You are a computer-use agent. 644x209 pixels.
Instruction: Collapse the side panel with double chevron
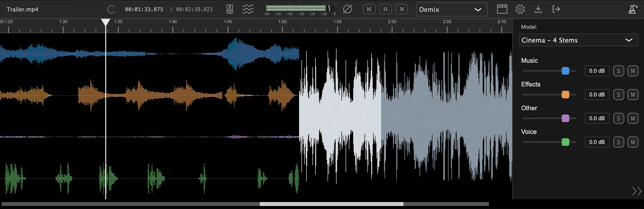click(x=637, y=191)
